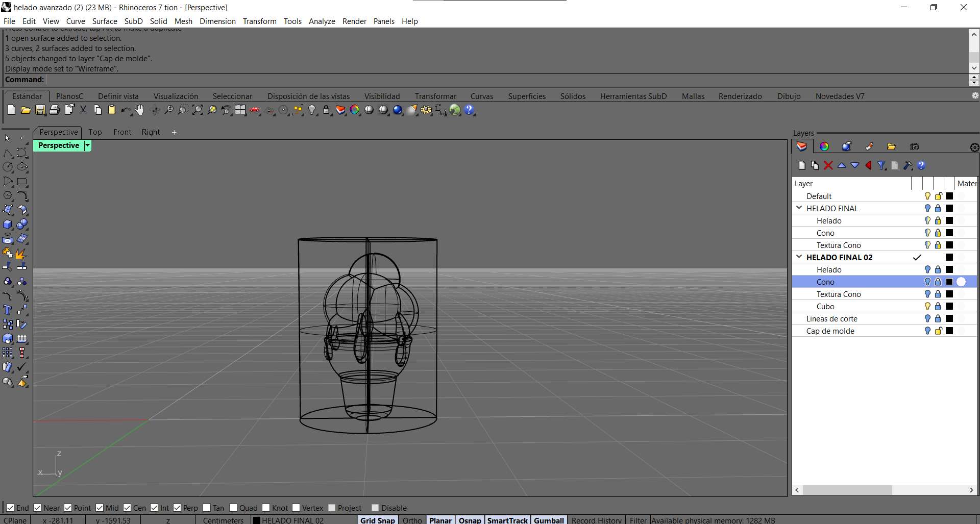
Task: Enable the Tan osnap checkbox
Action: click(x=207, y=508)
